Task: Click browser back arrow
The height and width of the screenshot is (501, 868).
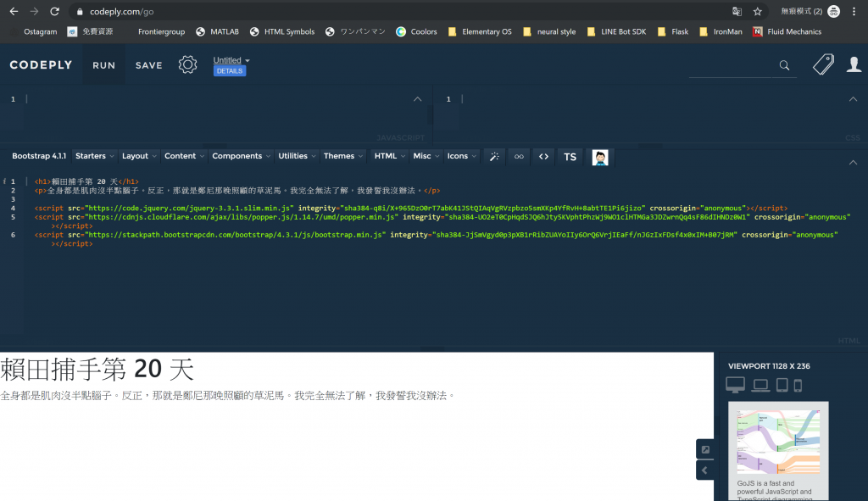Action: [x=14, y=11]
